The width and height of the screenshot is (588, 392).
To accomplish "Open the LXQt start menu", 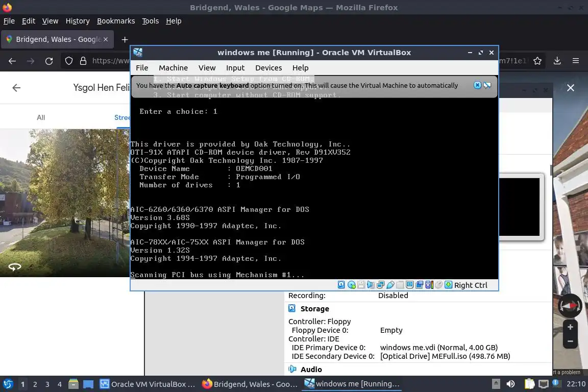I will tap(8, 384).
